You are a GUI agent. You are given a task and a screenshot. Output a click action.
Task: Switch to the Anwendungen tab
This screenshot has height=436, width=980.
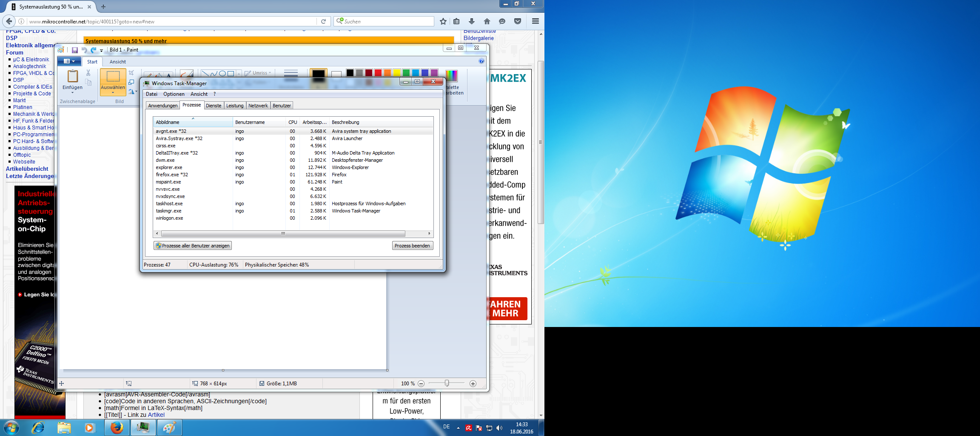(163, 106)
